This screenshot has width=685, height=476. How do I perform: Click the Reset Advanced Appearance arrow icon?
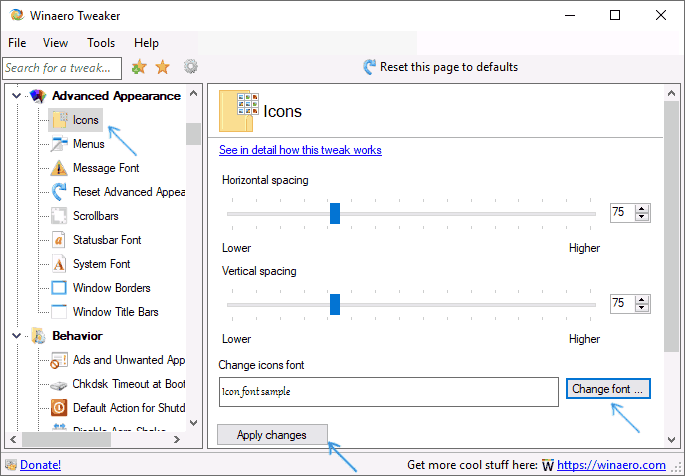[x=59, y=192]
